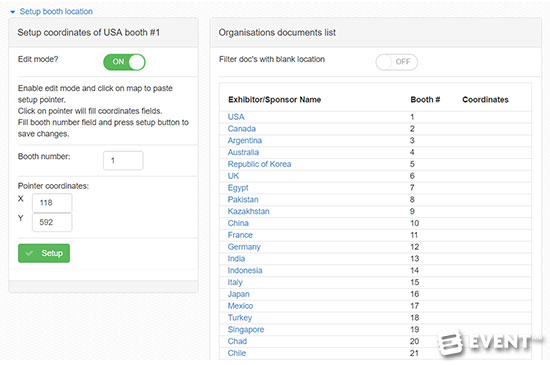
Task: Open the Republic of Korea link
Action: pyautogui.click(x=259, y=164)
